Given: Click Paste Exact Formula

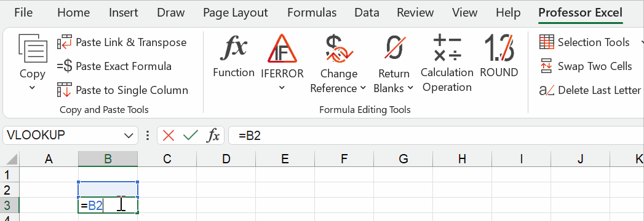Looking at the screenshot, I should coord(114,66).
